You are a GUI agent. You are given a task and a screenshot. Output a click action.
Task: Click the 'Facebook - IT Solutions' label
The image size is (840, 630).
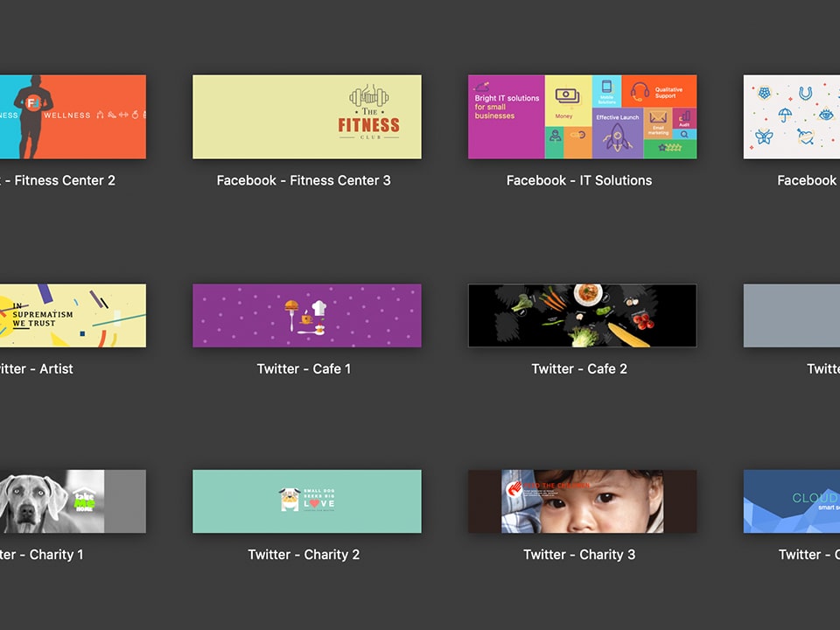click(x=579, y=180)
